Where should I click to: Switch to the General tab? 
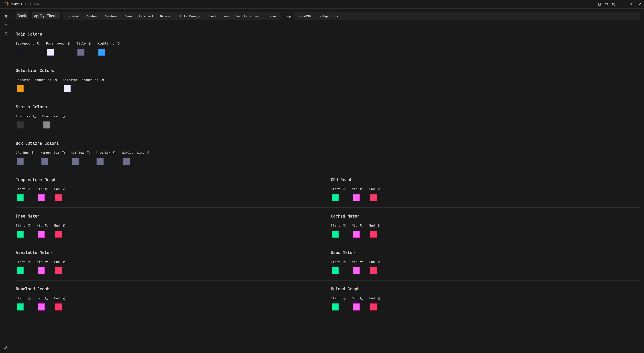coord(73,16)
